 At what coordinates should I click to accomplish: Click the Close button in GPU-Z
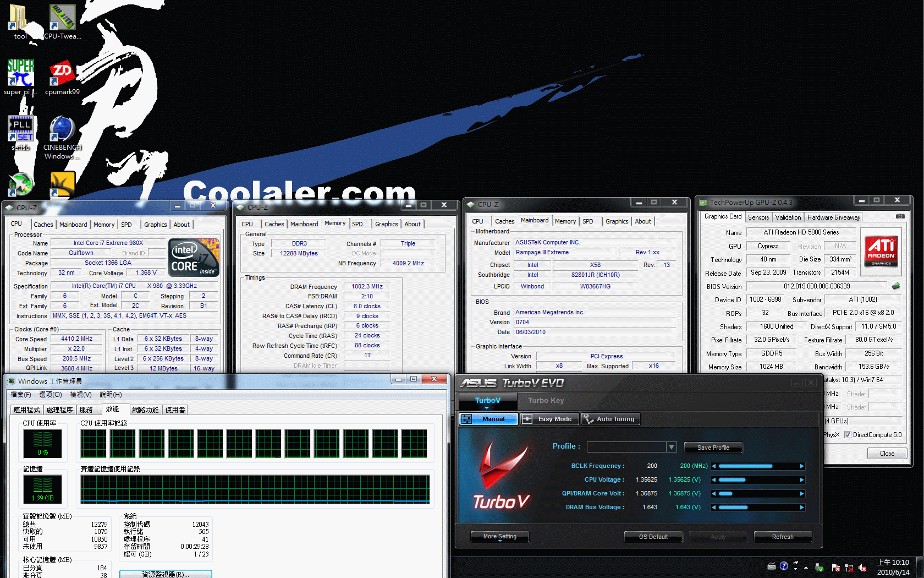tap(887, 454)
